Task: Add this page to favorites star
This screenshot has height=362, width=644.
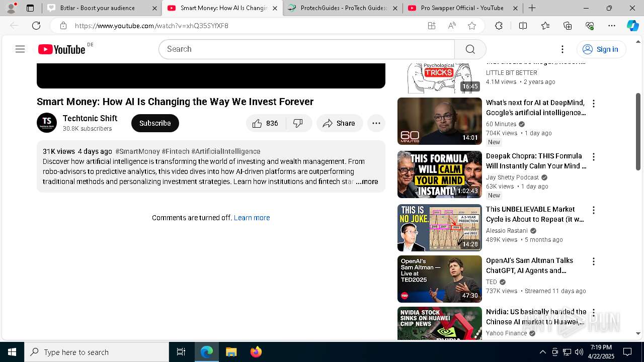Action: (471, 26)
